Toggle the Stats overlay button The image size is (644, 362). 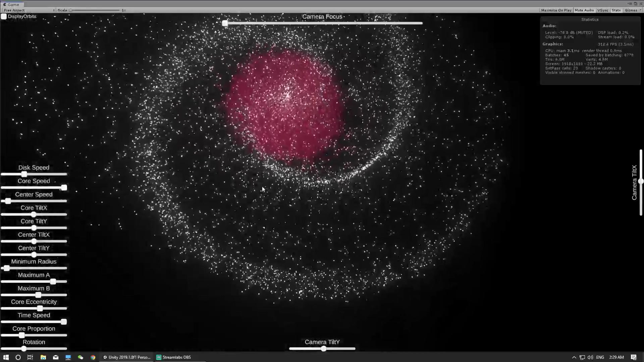pyautogui.click(x=616, y=10)
